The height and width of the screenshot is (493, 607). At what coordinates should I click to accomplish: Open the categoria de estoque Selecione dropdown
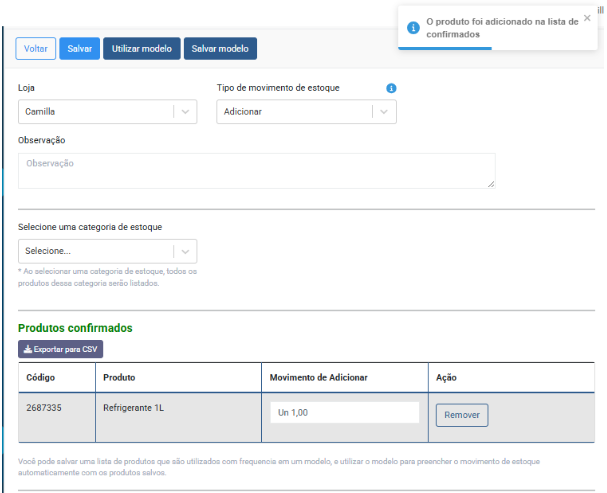[95, 251]
